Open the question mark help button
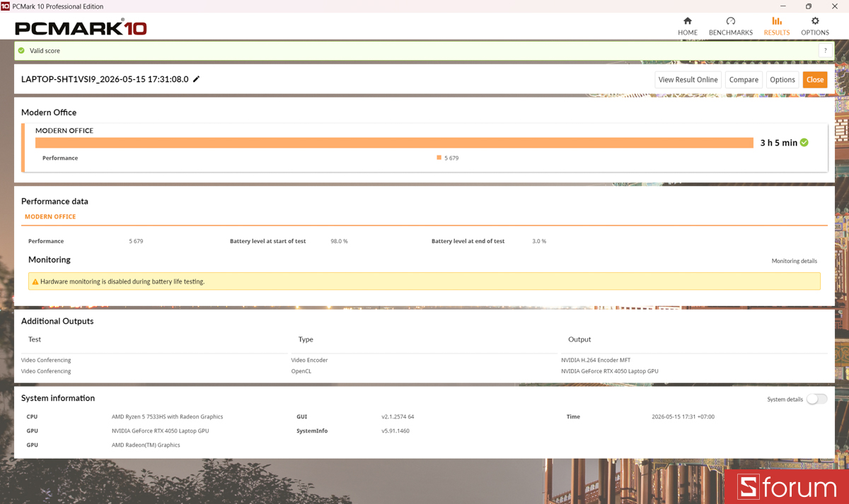 pyautogui.click(x=825, y=51)
